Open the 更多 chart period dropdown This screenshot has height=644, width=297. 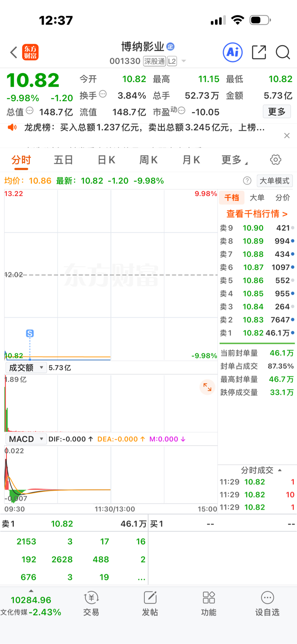click(234, 160)
